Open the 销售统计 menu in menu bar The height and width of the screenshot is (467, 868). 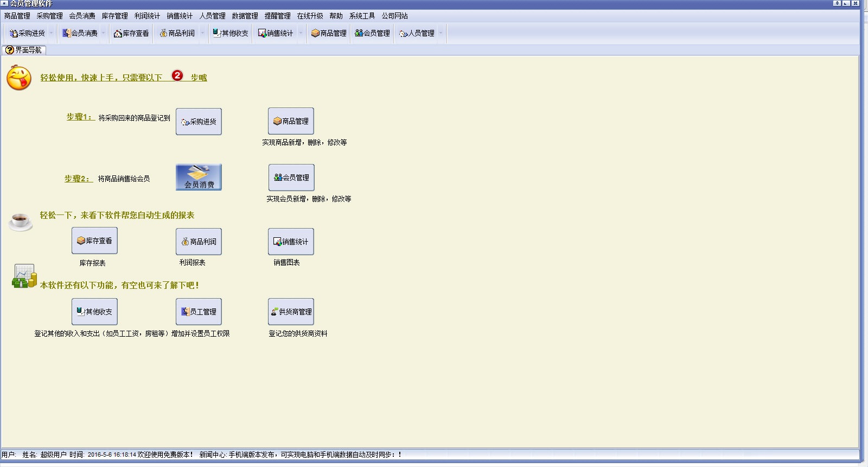[x=180, y=16]
